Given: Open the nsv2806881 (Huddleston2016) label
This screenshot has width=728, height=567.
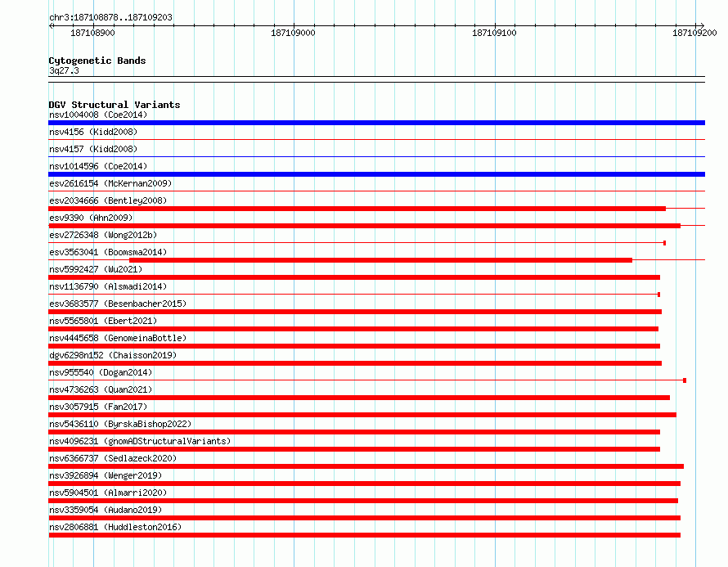Looking at the screenshot, I should (115, 527).
